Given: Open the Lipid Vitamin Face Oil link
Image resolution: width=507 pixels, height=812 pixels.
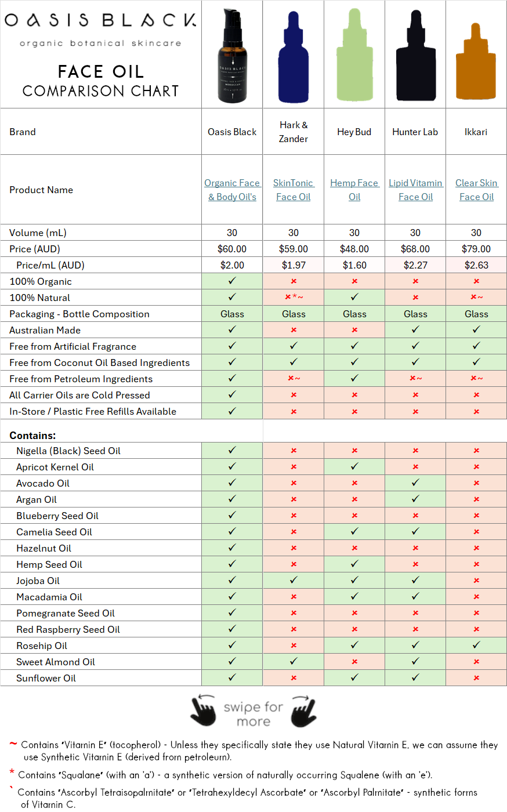Looking at the screenshot, I should [x=415, y=190].
